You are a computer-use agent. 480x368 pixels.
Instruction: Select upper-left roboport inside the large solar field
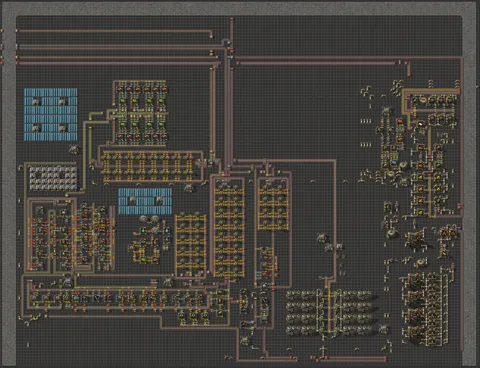pyautogui.click(x=36, y=101)
